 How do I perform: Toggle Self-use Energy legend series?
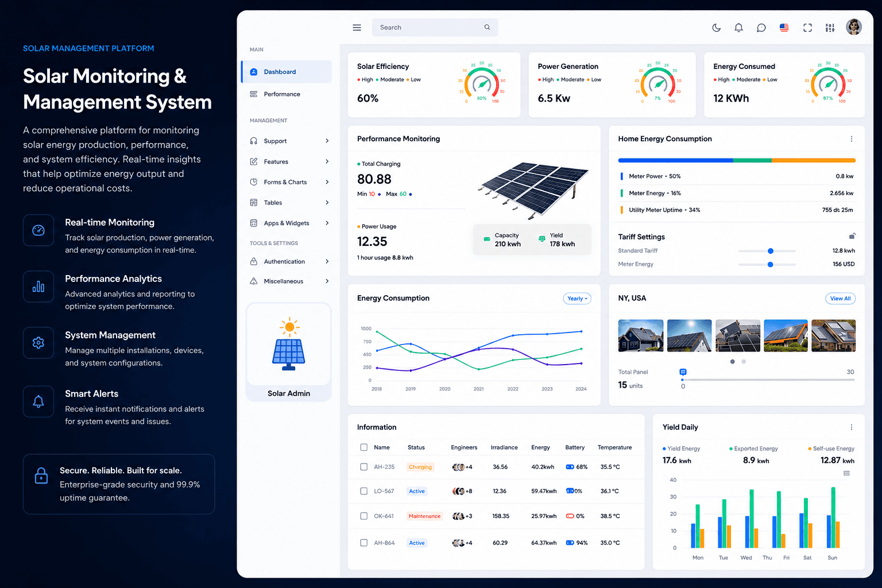[831, 448]
